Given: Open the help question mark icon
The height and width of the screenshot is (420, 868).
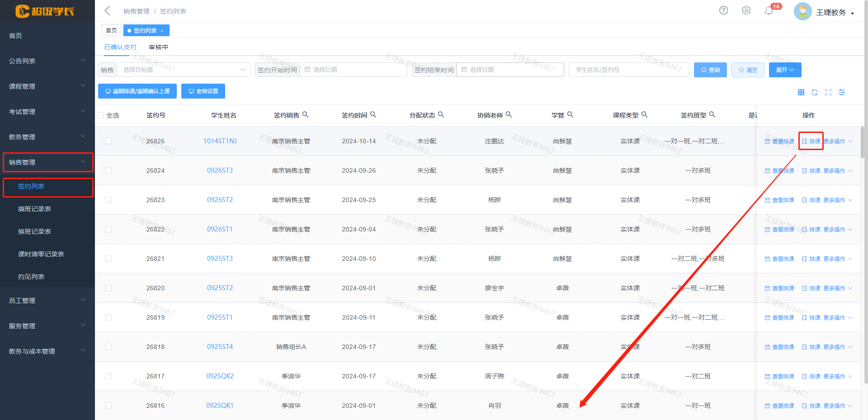Looking at the screenshot, I should coord(723,10).
